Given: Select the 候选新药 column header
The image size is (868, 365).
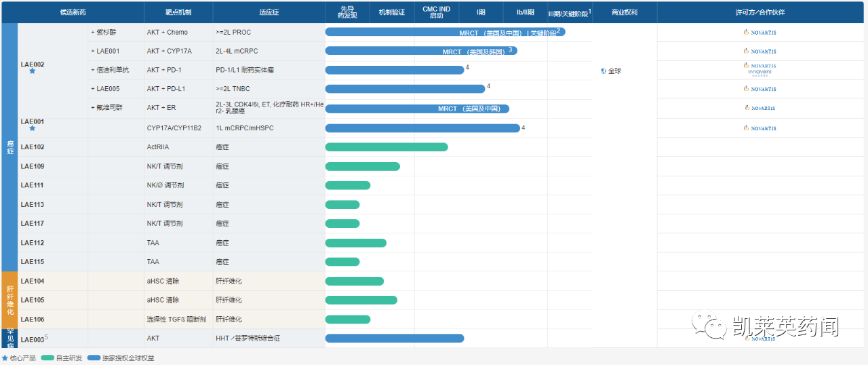Looking at the screenshot, I should pos(73,12).
